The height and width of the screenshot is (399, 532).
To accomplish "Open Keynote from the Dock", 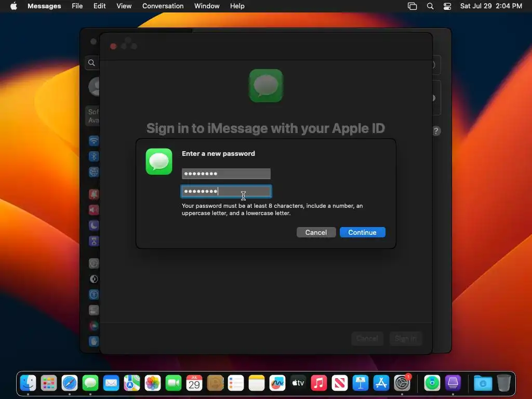I will point(361,383).
